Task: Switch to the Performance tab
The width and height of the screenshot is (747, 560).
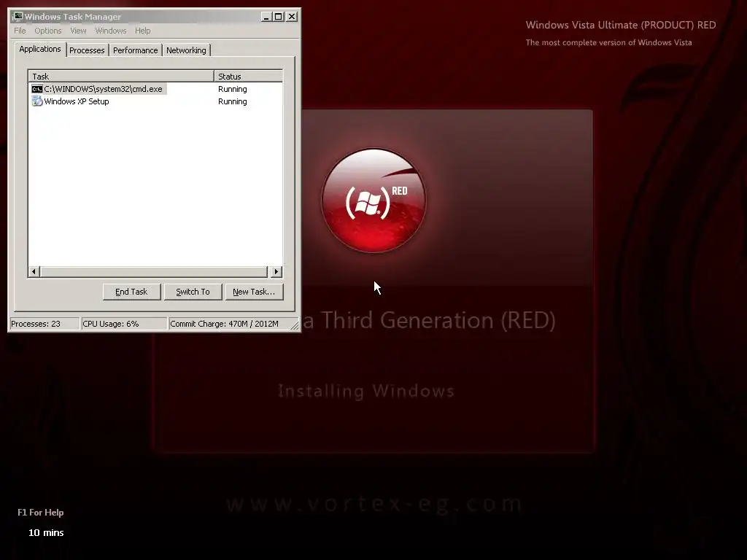Action: [x=135, y=50]
